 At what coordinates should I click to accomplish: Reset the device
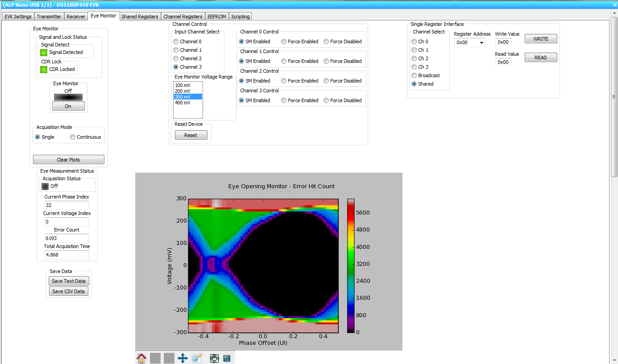point(191,135)
